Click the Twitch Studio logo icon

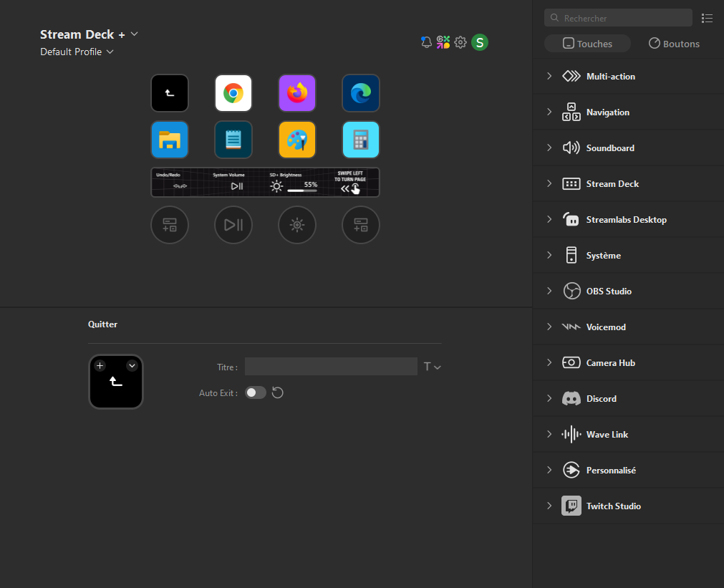[571, 506]
